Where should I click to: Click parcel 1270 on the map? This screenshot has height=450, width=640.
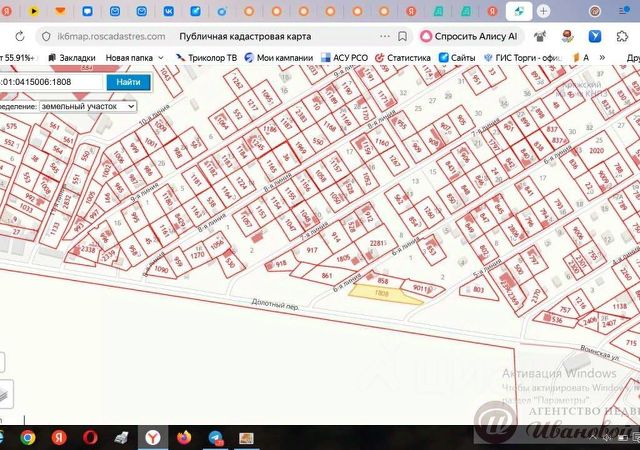(197, 255)
